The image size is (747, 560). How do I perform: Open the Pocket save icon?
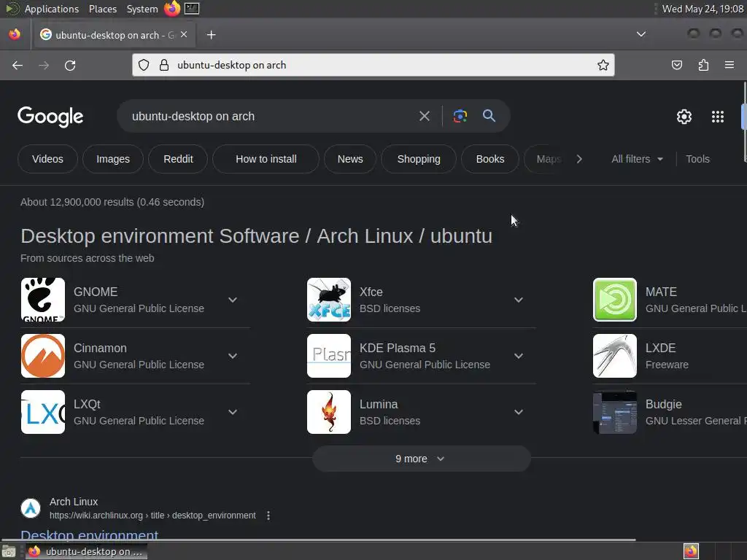pos(677,65)
